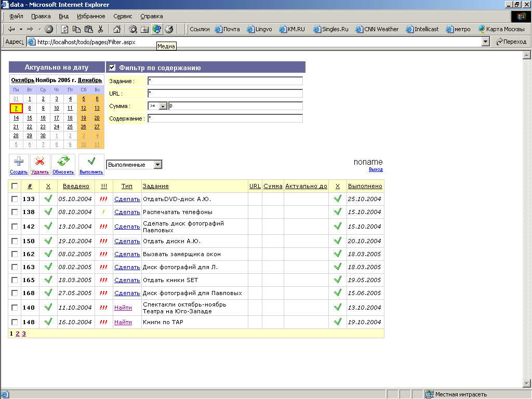
Task: Open the Media globe icon in toolbar
Action: (156, 29)
